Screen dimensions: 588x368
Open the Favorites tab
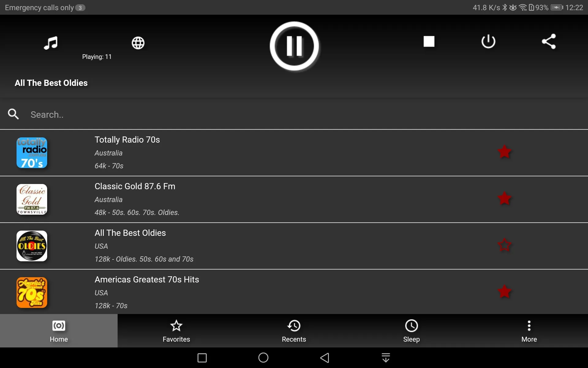tap(176, 331)
